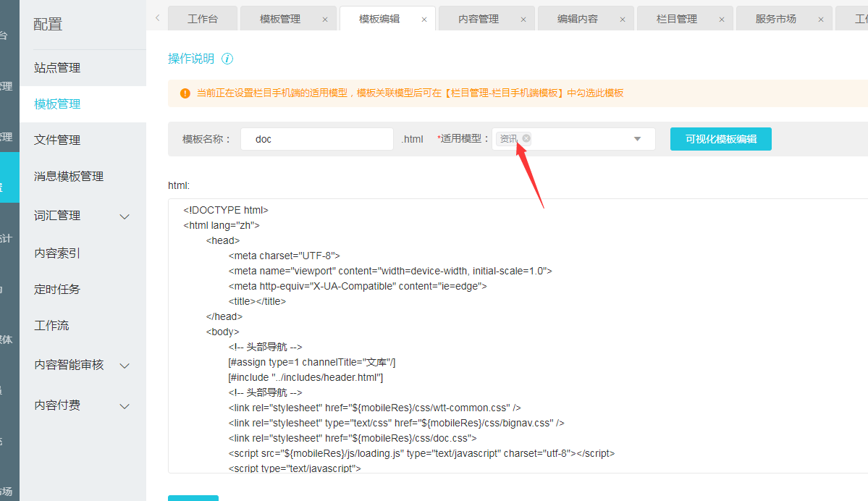Close the 服务市场 tab

[x=820, y=20]
